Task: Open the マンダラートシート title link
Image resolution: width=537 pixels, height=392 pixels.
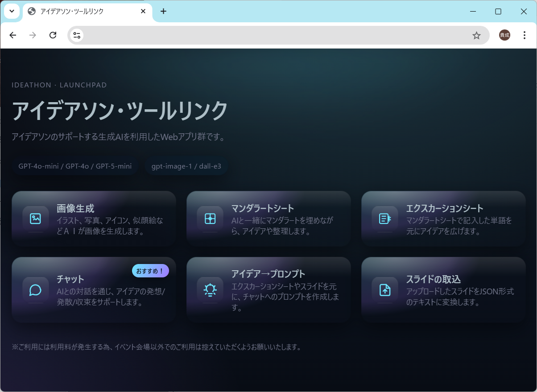Action: pyautogui.click(x=263, y=208)
